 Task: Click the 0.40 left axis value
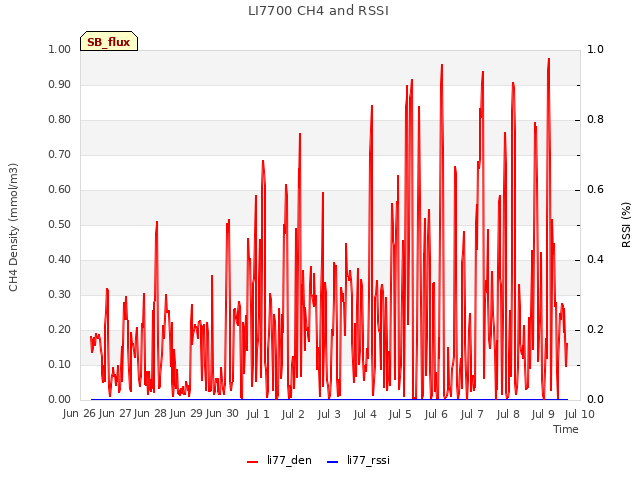(59, 260)
